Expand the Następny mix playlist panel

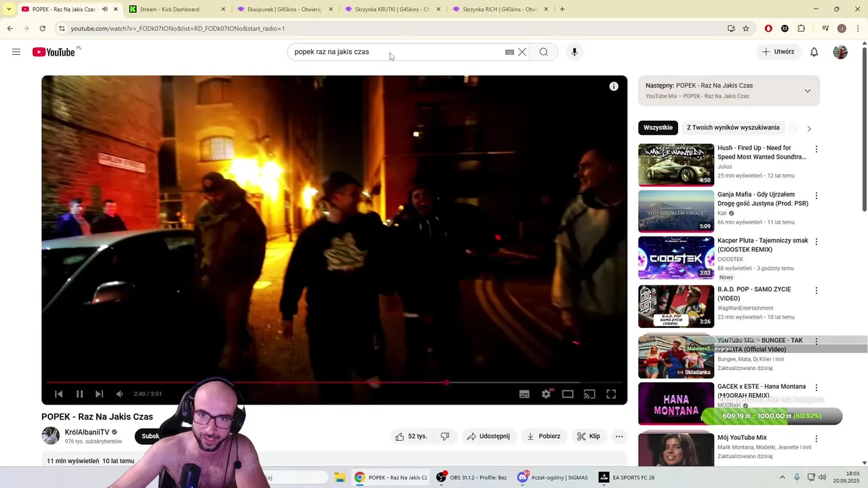point(807,91)
